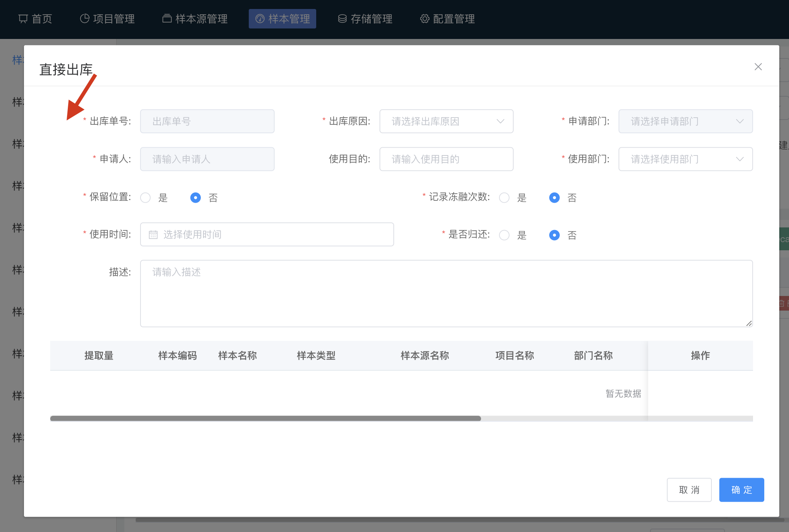This screenshot has width=789, height=532.
Task: Open 项目管理 menu item
Action: click(x=108, y=19)
